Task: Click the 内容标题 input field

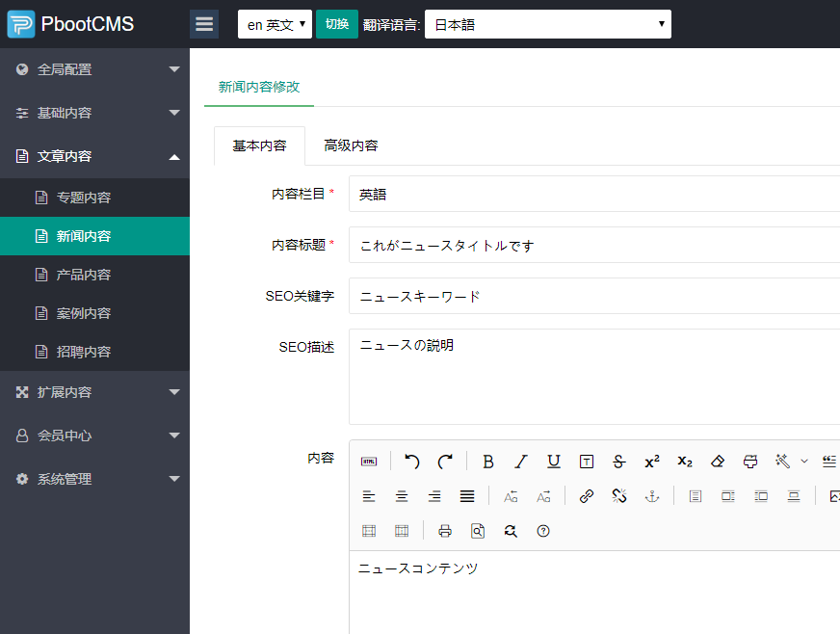Action: tap(593, 245)
